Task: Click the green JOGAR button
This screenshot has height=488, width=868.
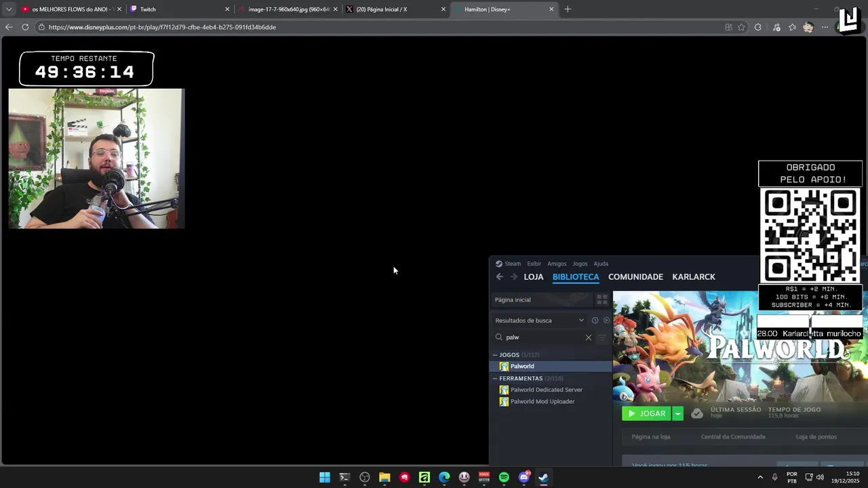Action: pos(646,413)
